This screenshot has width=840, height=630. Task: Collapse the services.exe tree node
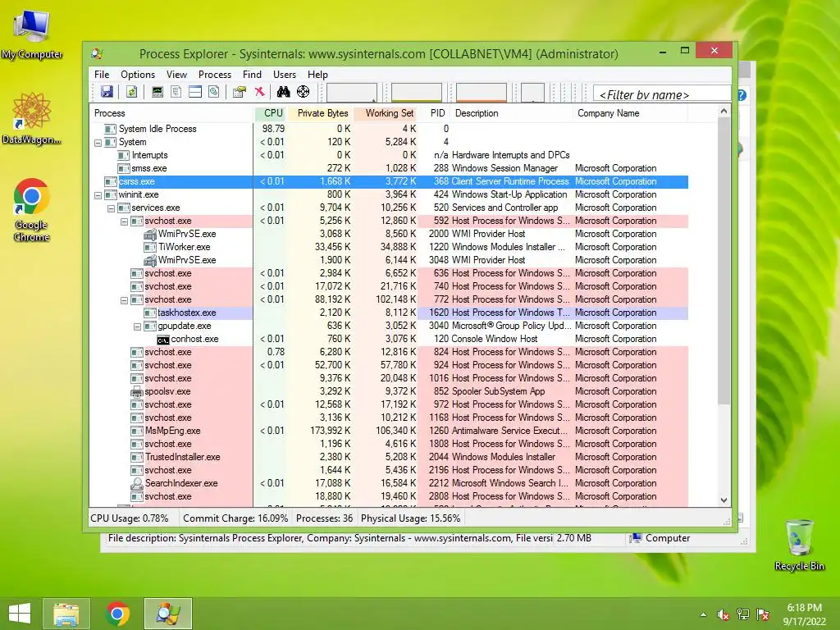tap(111, 208)
